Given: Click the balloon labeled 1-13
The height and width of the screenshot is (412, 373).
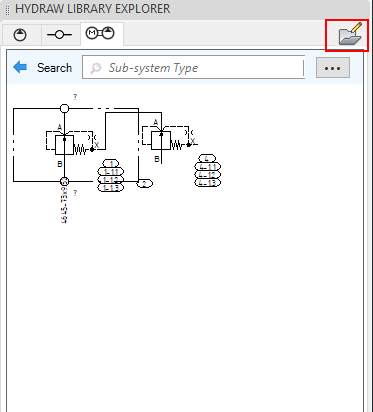Looking at the screenshot, I should point(111,188).
